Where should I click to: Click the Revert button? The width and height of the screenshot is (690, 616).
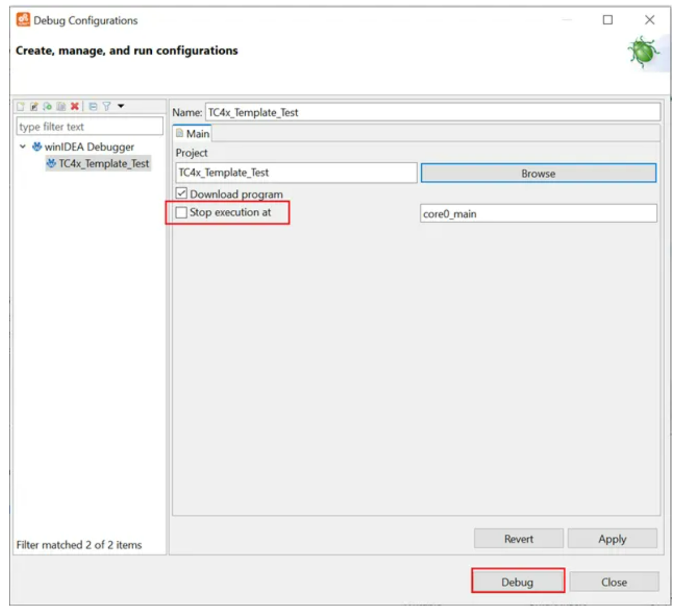click(519, 539)
